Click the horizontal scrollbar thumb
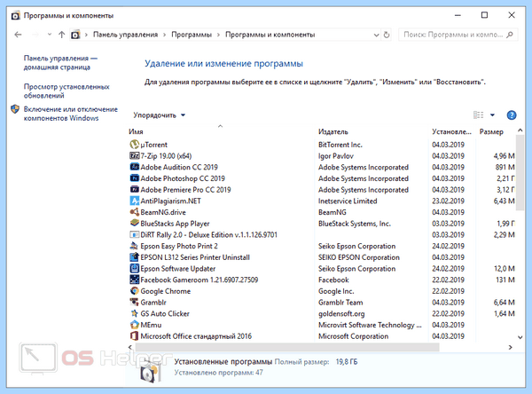This screenshot has width=532, height=394. pyautogui.click(x=287, y=347)
